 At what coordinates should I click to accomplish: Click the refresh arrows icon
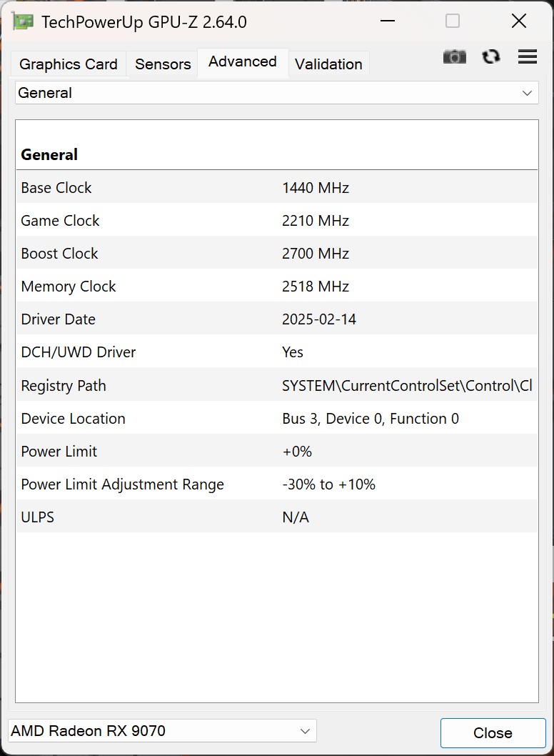(x=491, y=57)
